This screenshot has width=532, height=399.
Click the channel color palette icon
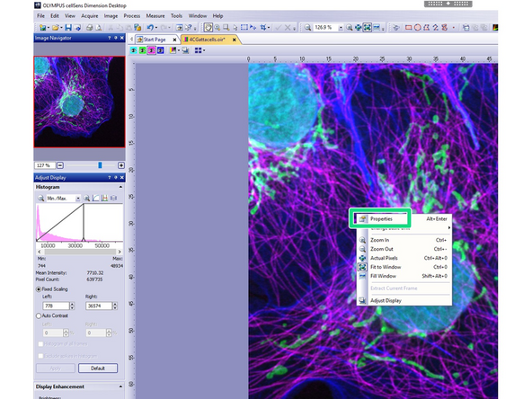173,50
